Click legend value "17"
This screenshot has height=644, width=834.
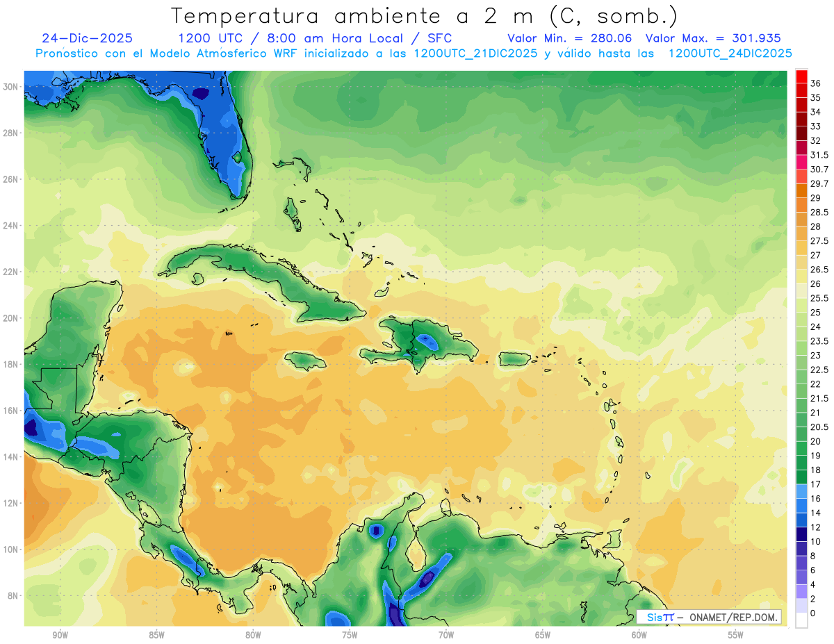click(816, 484)
